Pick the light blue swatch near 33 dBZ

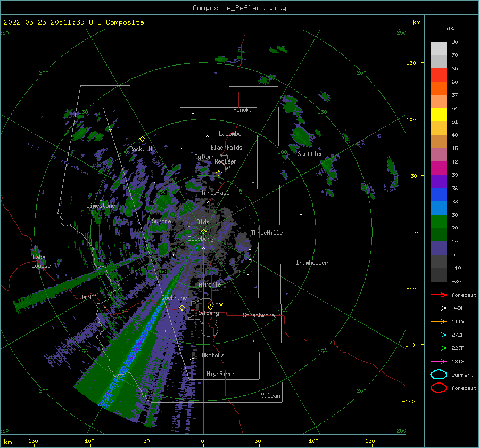pyautogui.click(x=439, y=208)
